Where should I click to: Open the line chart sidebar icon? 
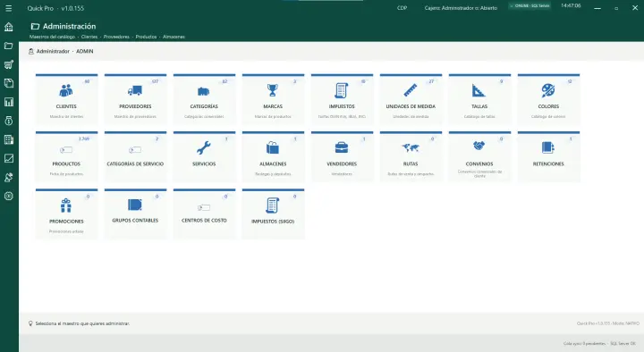[9, 158]
